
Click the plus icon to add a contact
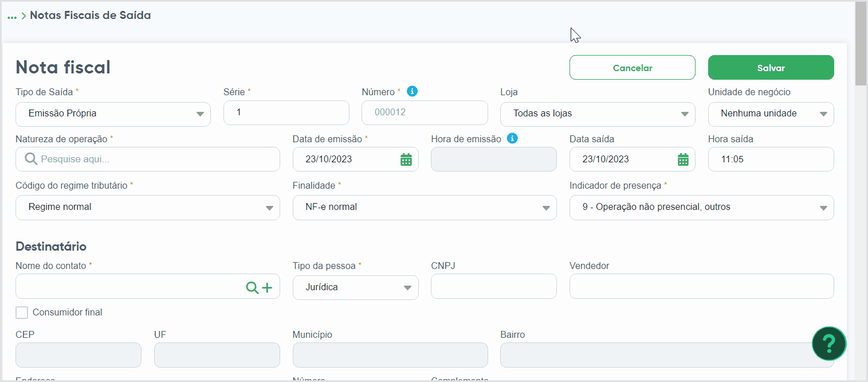pos(267,287)
